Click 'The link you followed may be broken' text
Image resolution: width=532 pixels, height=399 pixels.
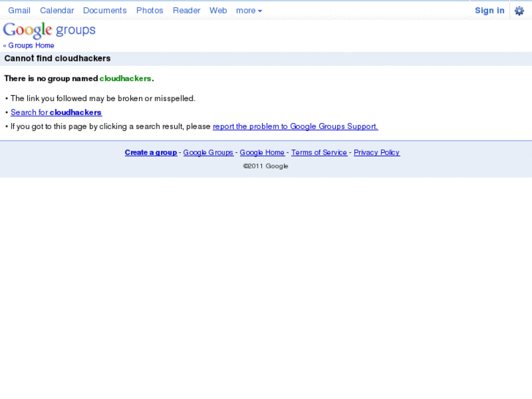102,99
